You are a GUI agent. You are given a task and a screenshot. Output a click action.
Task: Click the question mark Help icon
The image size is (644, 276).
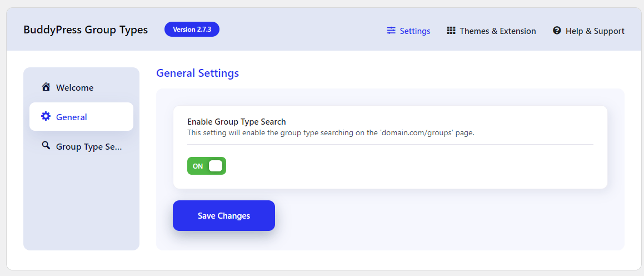coord(557,31)
